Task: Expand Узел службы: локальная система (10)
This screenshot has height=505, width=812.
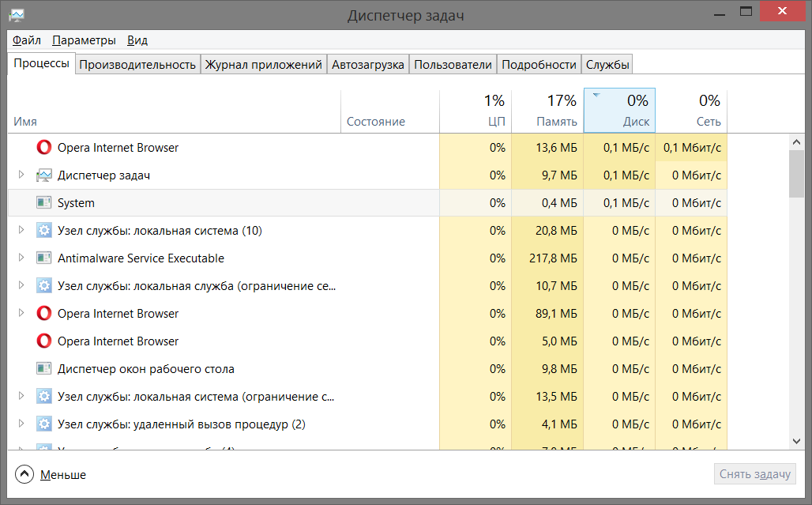Action: click(x=21, y=231)
